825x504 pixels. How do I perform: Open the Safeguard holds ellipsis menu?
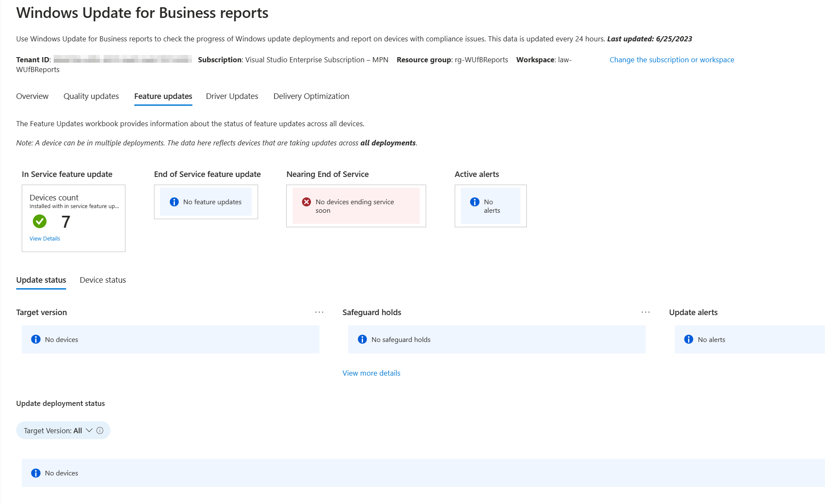point(646,312)
